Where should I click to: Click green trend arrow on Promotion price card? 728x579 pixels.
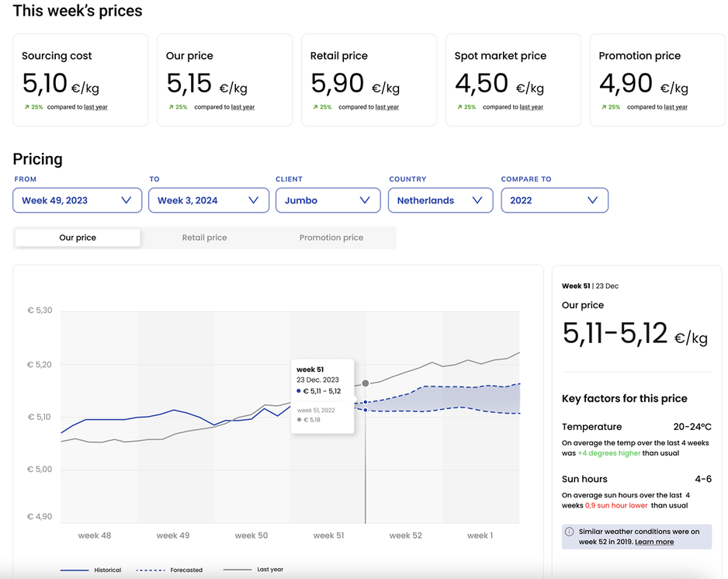(603, 107)
